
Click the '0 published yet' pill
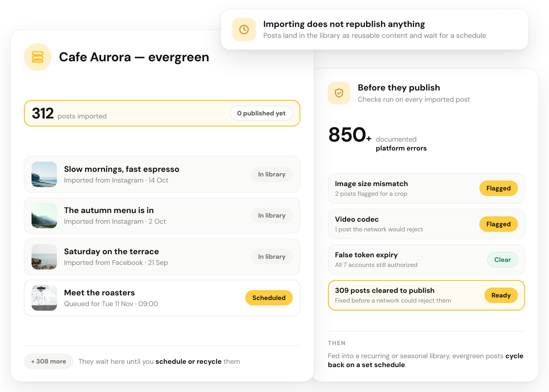[261, 113]
